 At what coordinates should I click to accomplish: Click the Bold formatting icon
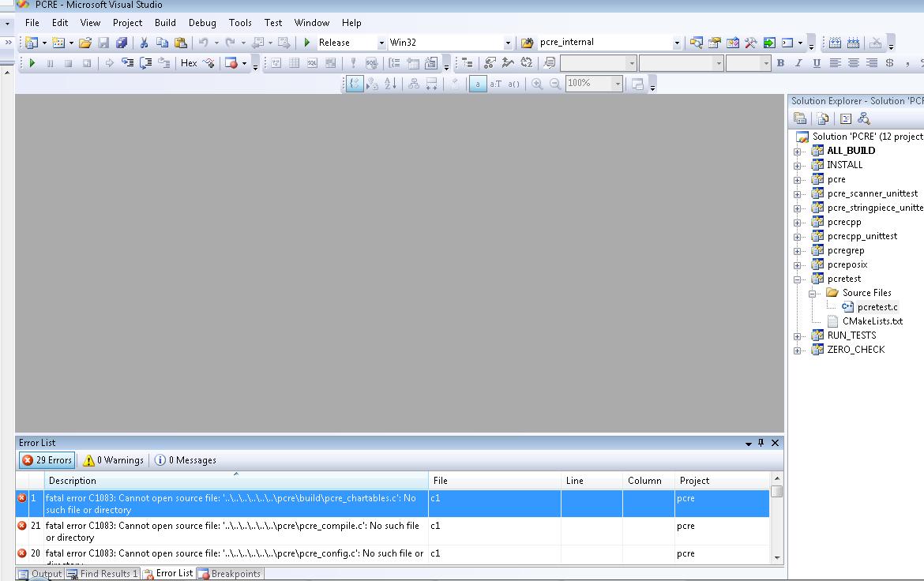781,62
